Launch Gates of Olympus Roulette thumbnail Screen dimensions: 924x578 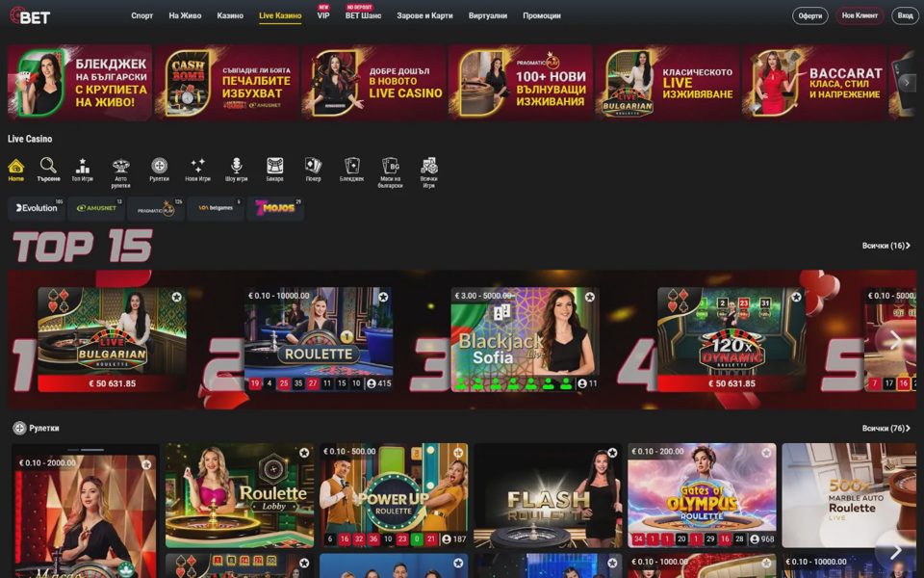coord(702,495)
